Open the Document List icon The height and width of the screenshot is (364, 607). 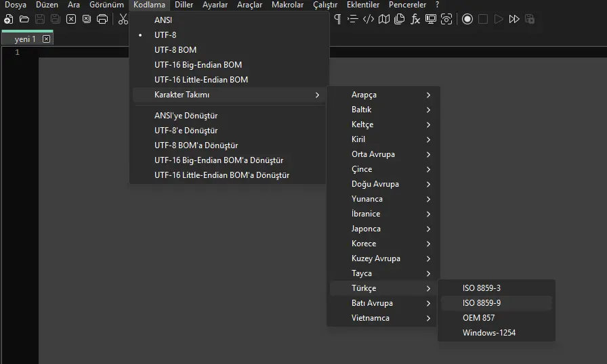tap(400, 19)
